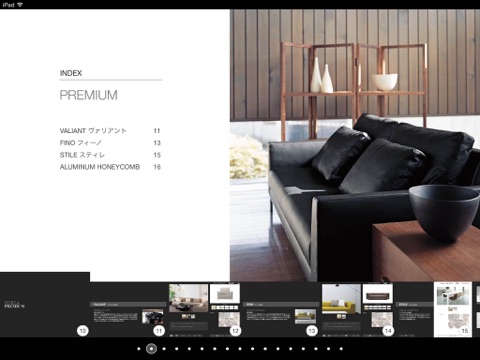Select the third page indicator dot
Image resolution: width=480 pixels, height=360 pixels.
tap(164, 349)
